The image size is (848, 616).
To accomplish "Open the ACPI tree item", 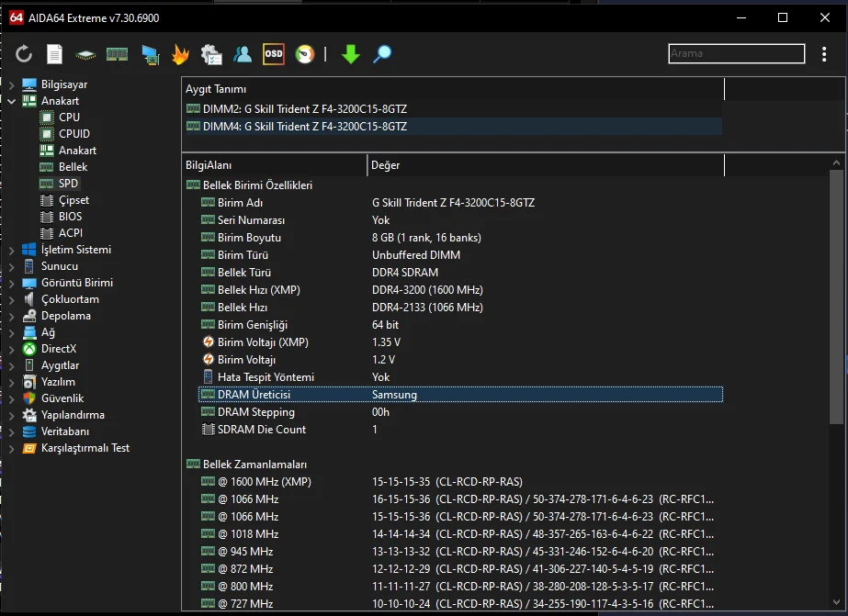I will point(71,233).
